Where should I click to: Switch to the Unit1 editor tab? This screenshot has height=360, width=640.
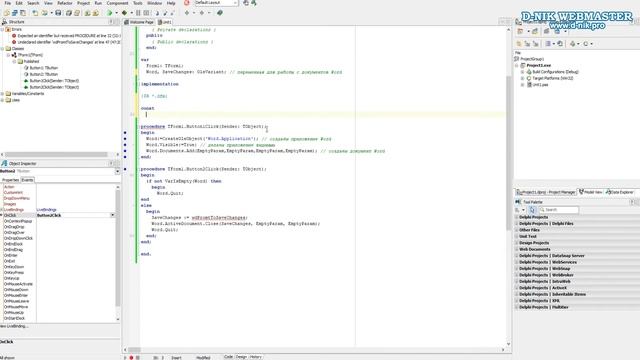pos(164,22)
